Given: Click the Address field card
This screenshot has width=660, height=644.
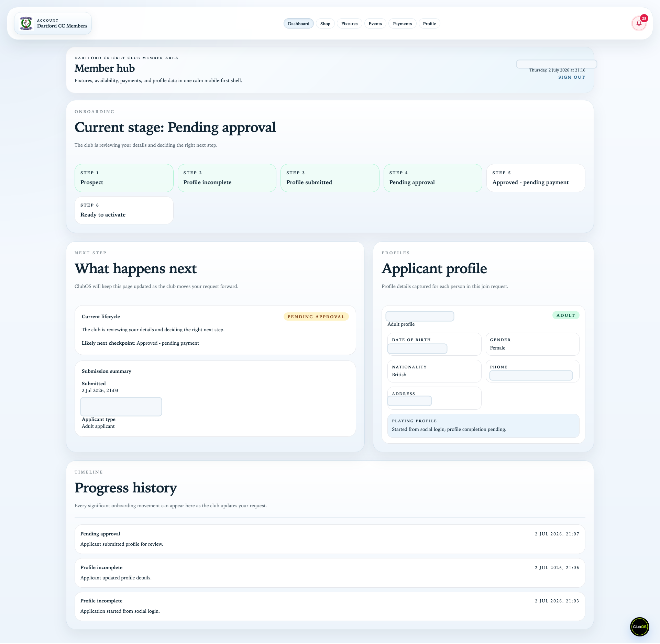Looking at the screenshot, I should coord(434,398).
